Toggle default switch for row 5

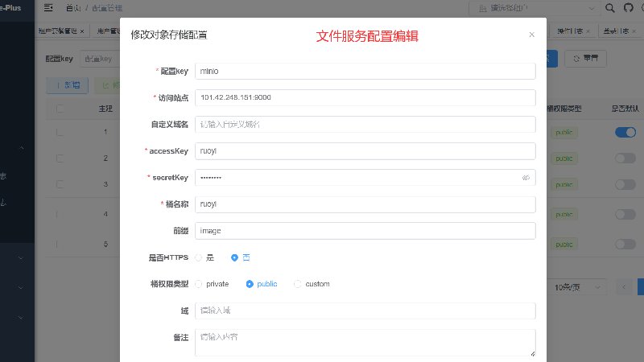tap(625, 245)
